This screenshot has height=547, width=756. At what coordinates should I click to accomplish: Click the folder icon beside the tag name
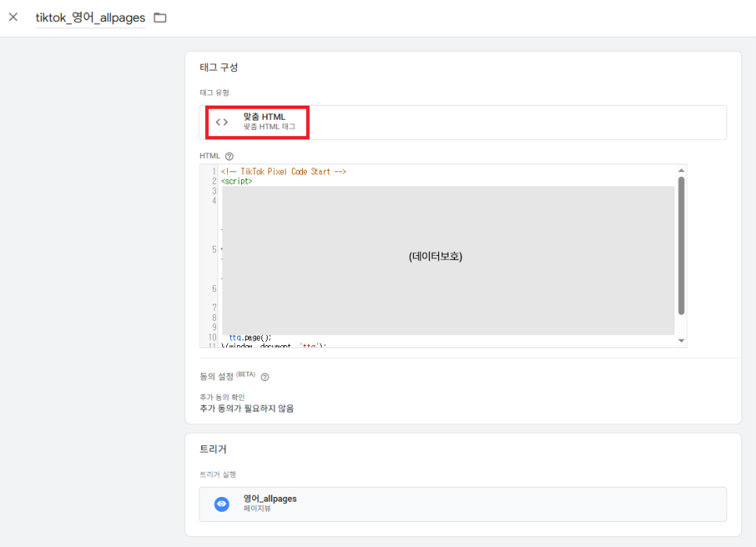tap(160, 17)
